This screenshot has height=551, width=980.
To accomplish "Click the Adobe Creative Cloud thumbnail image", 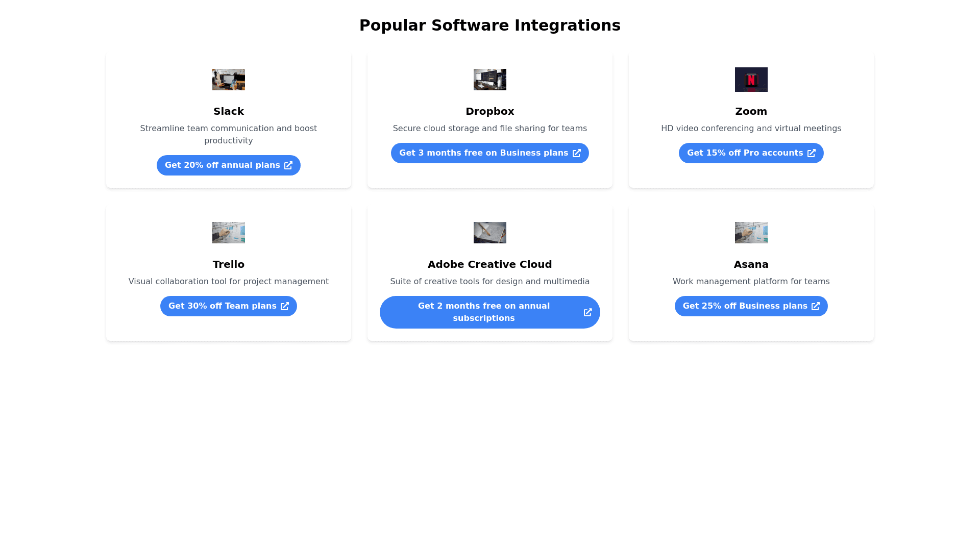I will (490, 233).
